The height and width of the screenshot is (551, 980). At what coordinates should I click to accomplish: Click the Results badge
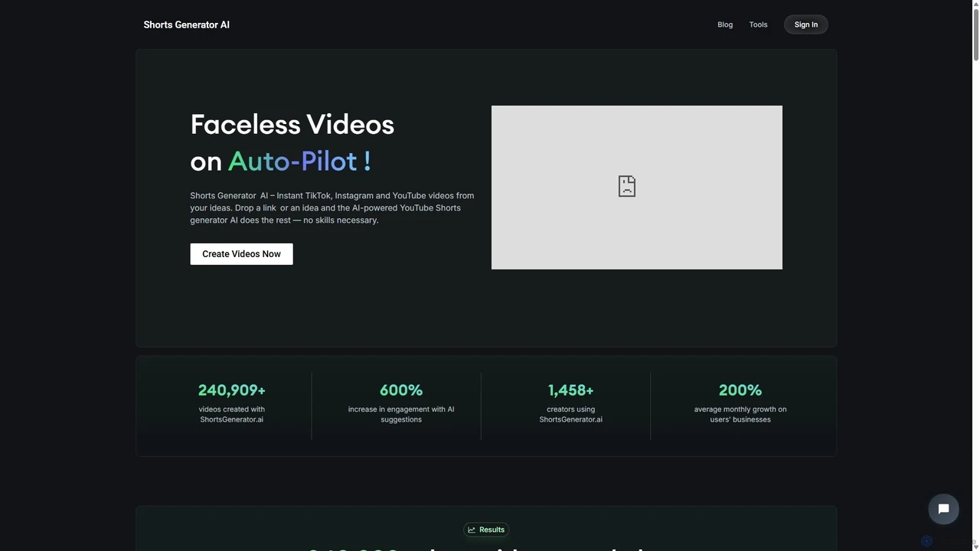pyautogui.click(x=486, y=530)
